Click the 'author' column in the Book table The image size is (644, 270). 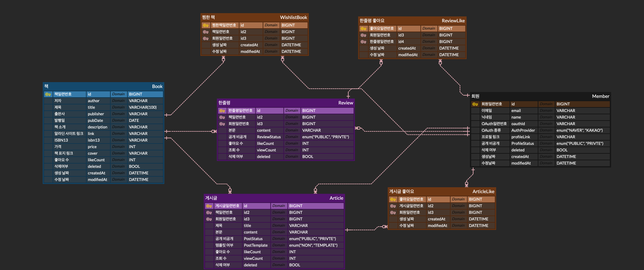click(98, 101)
